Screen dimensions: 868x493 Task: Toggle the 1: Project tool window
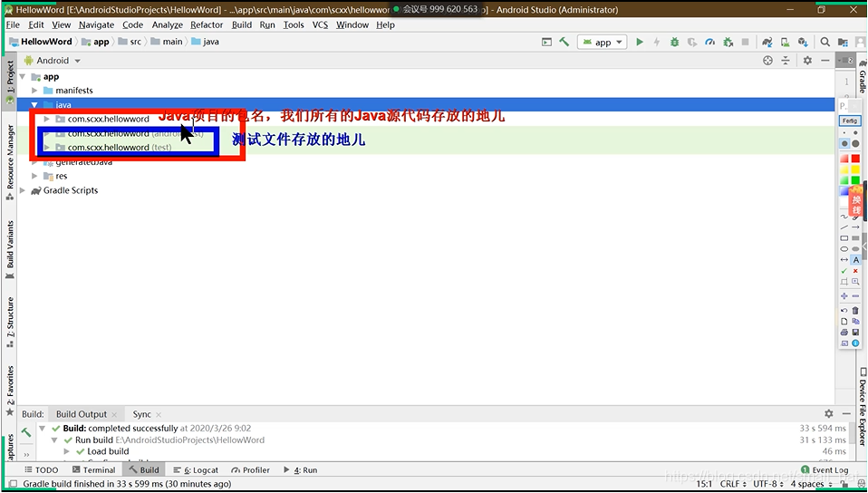(x=10, y=82)
